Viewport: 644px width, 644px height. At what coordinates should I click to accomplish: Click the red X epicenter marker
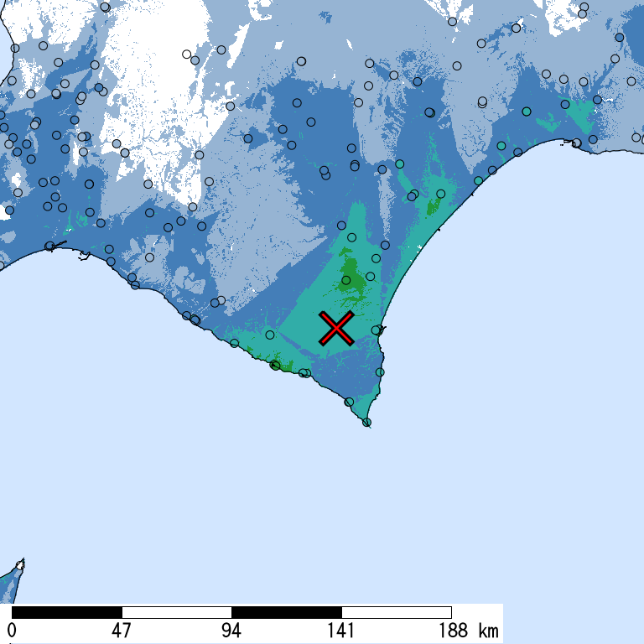[336, 328]
